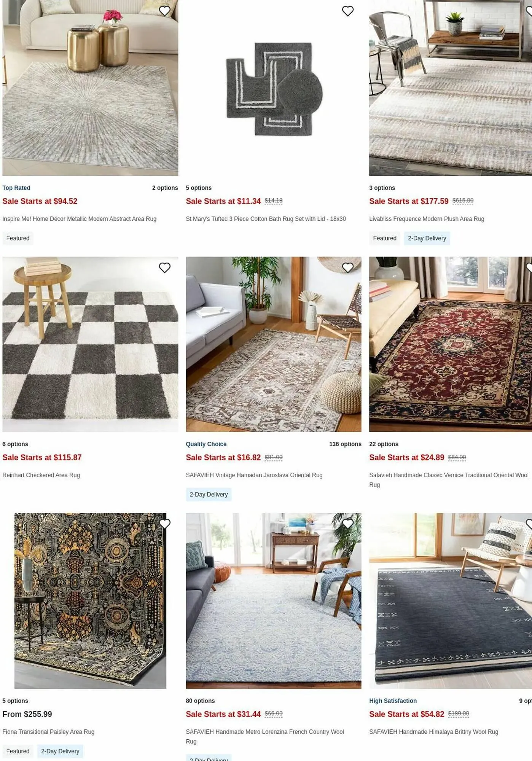Viewport: 532px width, 761px height.
Task: View the gray bath rug set image
Action: click(274, 88)
